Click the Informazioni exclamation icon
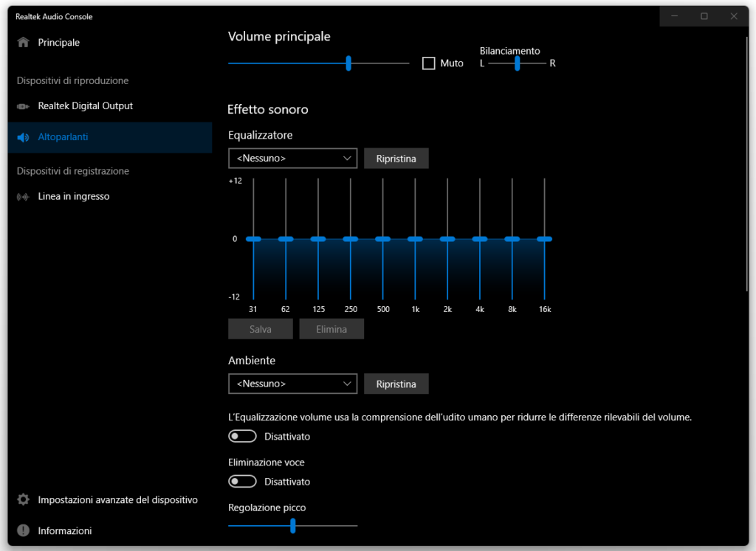Image resolution: width=756 pixels, height=551 pixels. click(x=23, y=530)
